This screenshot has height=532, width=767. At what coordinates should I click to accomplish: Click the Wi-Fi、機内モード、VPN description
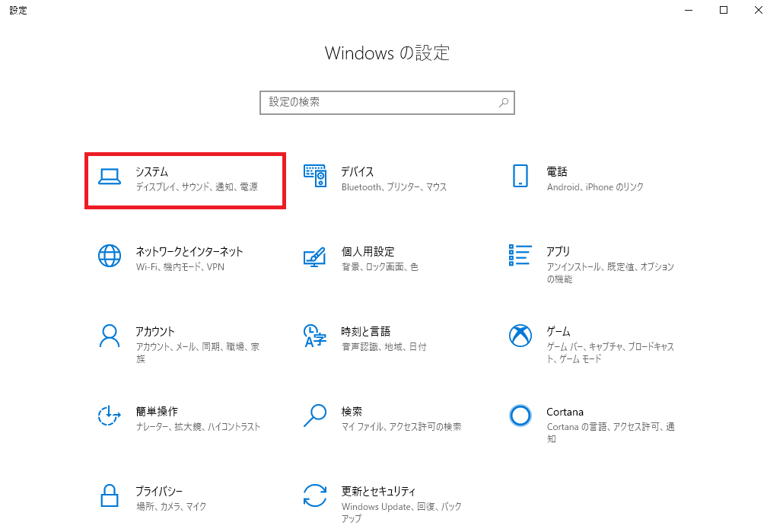180,266
